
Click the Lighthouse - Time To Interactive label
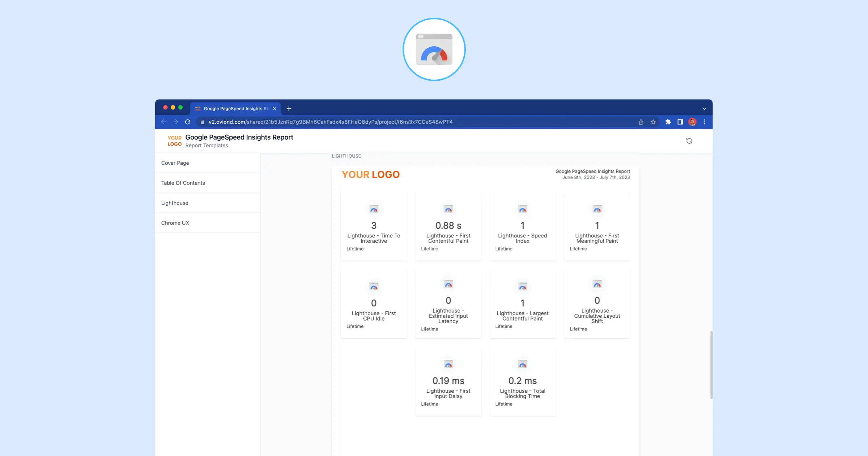[x=374, y=238]
